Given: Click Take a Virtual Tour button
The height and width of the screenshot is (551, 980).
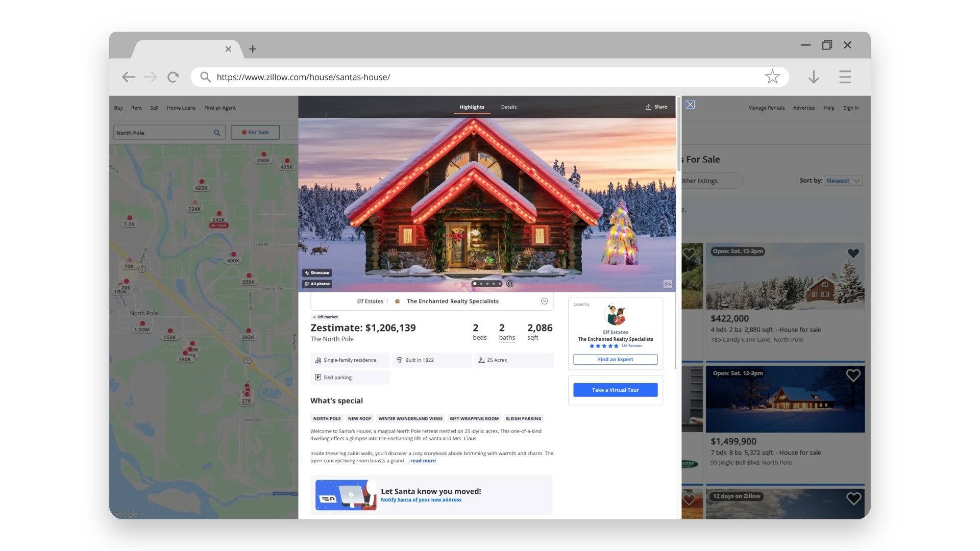Looking at the screenshot, I should tap(615, 390).
